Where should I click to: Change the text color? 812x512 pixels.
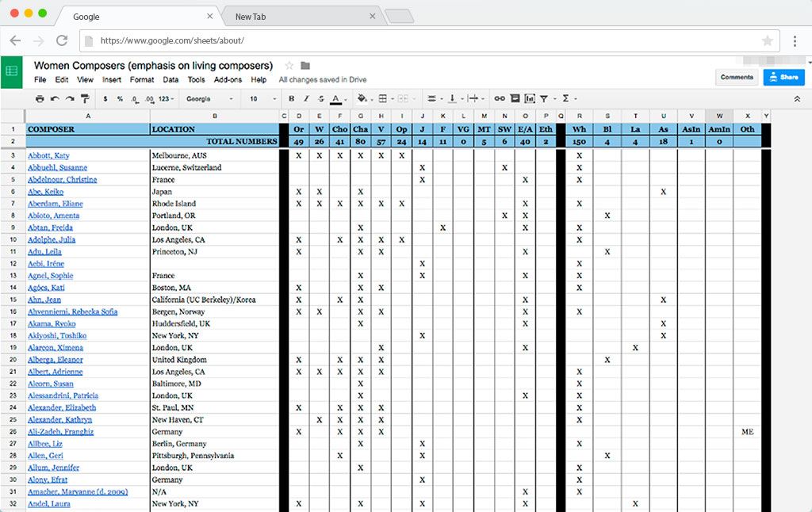(x=336, y=98)
